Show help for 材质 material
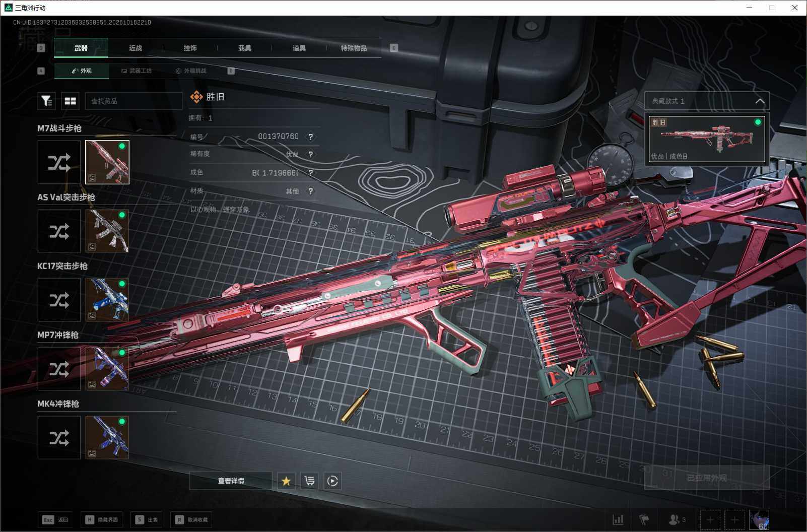The image size is (807, 532). (311, 191)
